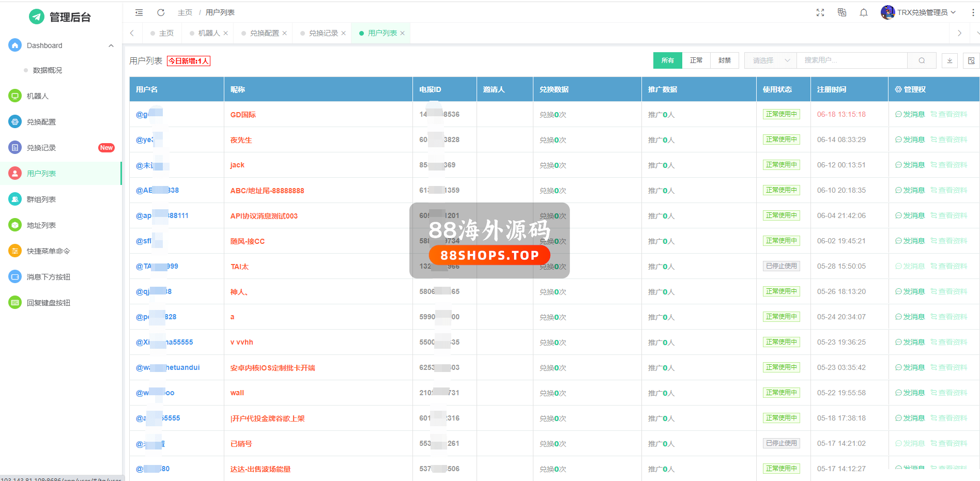This screenshot has width=980, height=481.
Task: Open the language translation icon
Action: [842, 12]
